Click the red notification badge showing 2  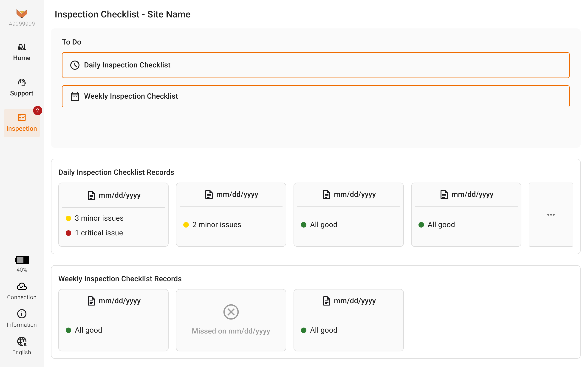(37, 110)
